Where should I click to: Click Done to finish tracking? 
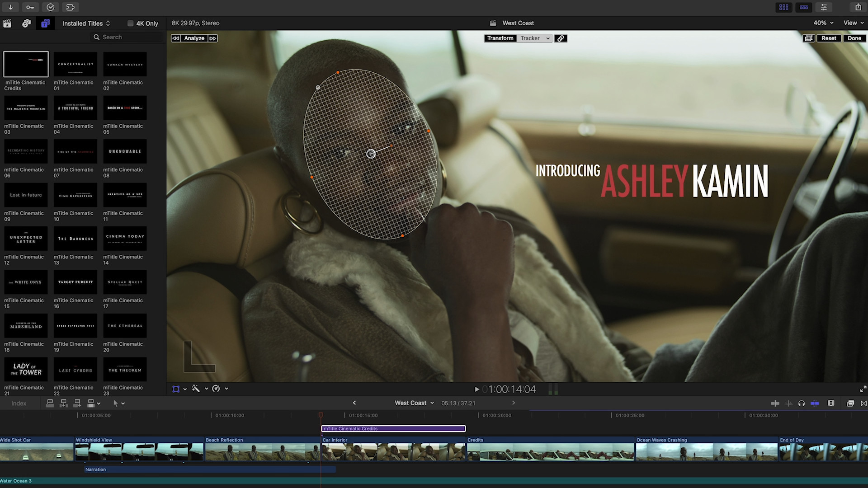854,38
